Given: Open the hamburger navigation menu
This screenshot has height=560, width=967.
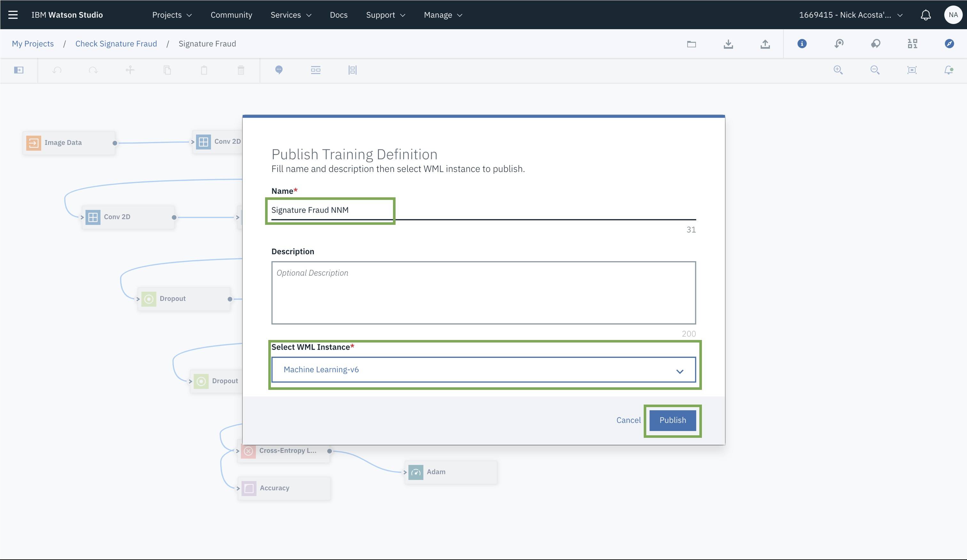Looking at the screenshot, I should 13,15.
